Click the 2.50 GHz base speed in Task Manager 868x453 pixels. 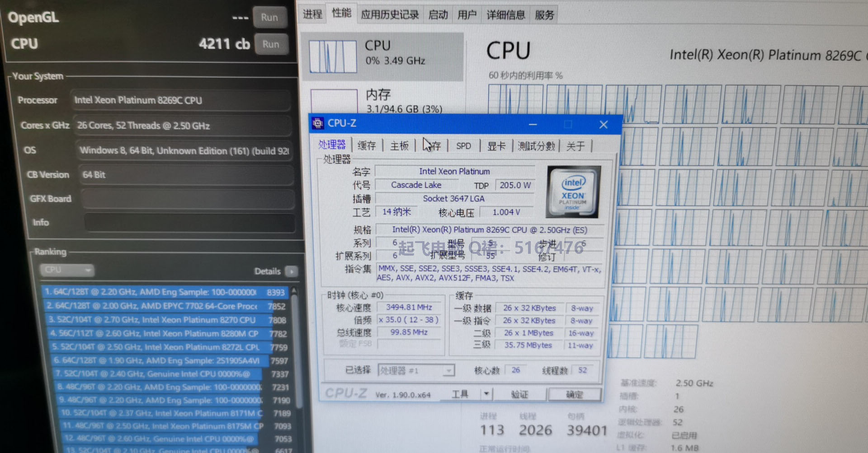[x=694, y=383]
